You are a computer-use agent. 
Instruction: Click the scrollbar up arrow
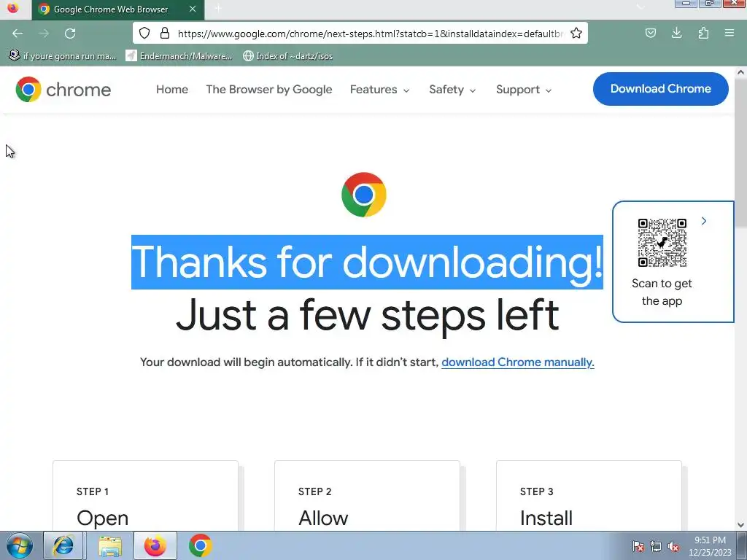[x=740, y=72]
